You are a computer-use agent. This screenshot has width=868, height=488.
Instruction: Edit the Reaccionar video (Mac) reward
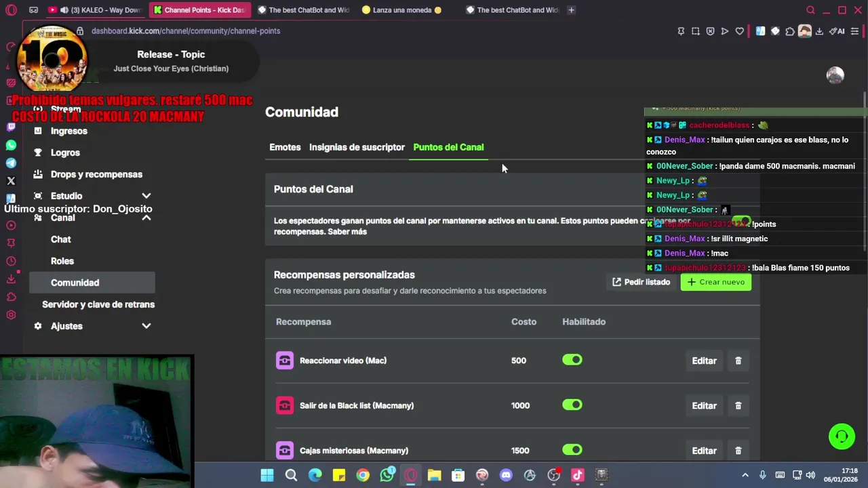click(704, 361)
